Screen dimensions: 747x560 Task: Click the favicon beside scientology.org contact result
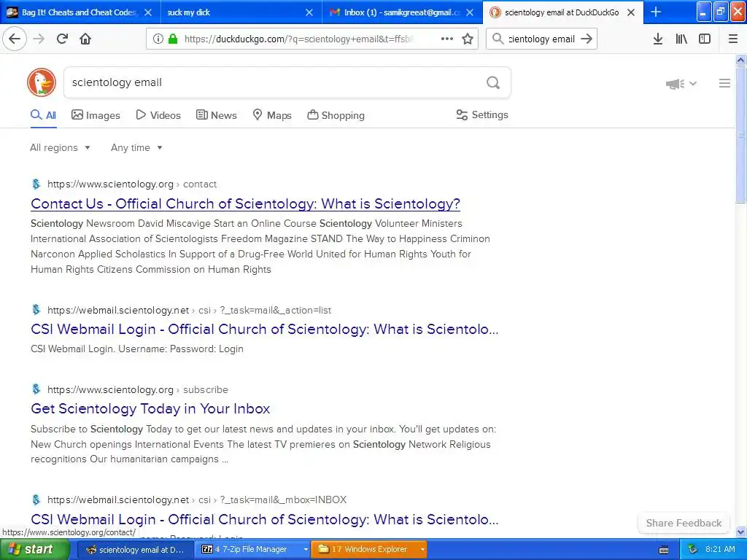tap(36, 184)
